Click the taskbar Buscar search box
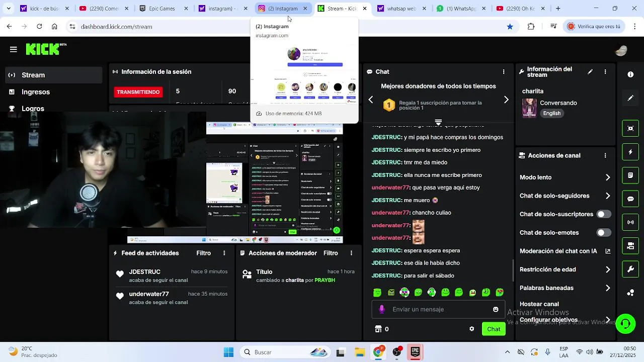The height and width of the screenshot is (362, 644). [284, 352]
